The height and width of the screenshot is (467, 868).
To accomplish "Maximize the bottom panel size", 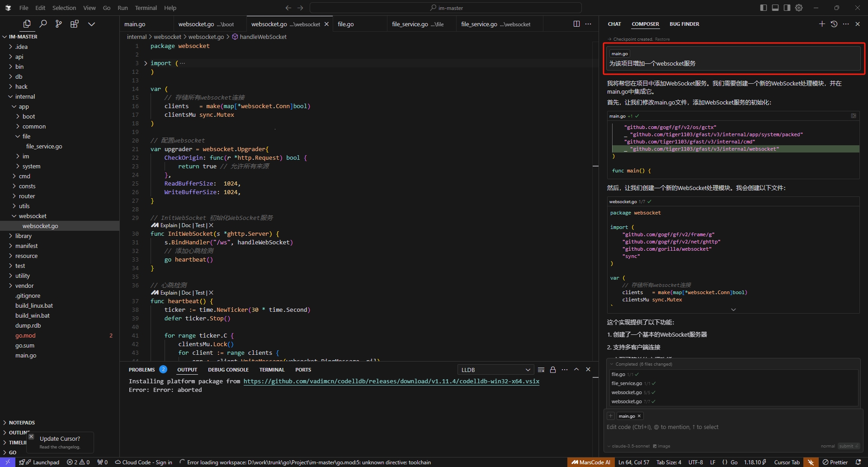I will click(x=576, y=370).
